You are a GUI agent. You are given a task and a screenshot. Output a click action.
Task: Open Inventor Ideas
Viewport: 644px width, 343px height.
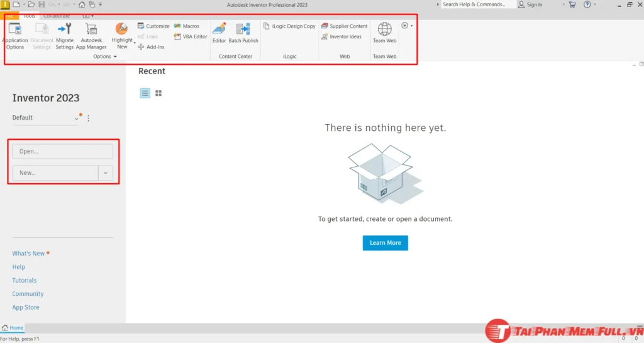coord(341,37)
